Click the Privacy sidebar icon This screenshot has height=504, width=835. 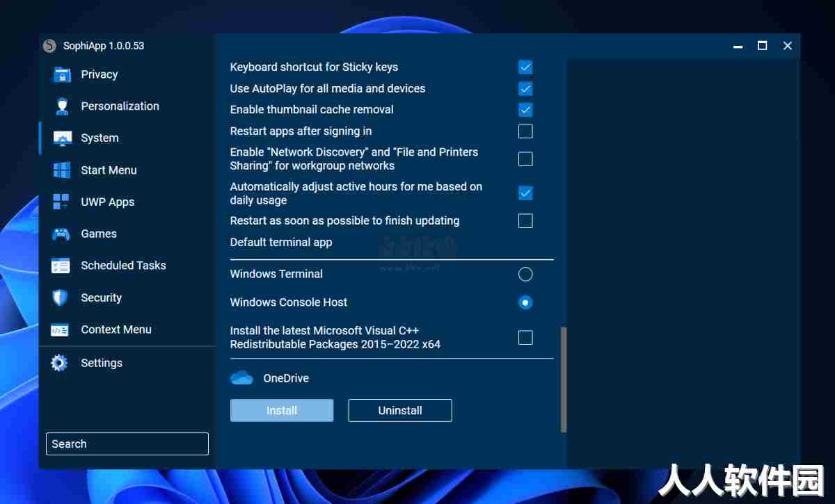[x=62, y=74]
